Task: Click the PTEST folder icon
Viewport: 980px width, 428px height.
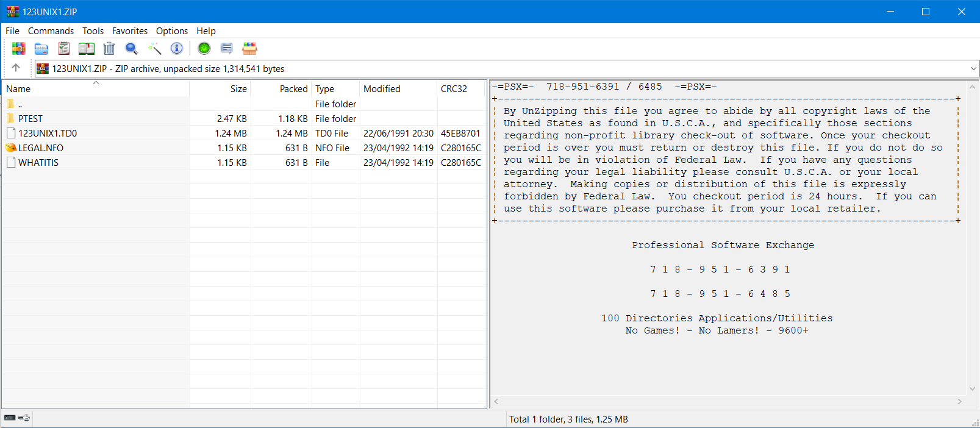Action: pyautogui.click(x=10, y=118)
